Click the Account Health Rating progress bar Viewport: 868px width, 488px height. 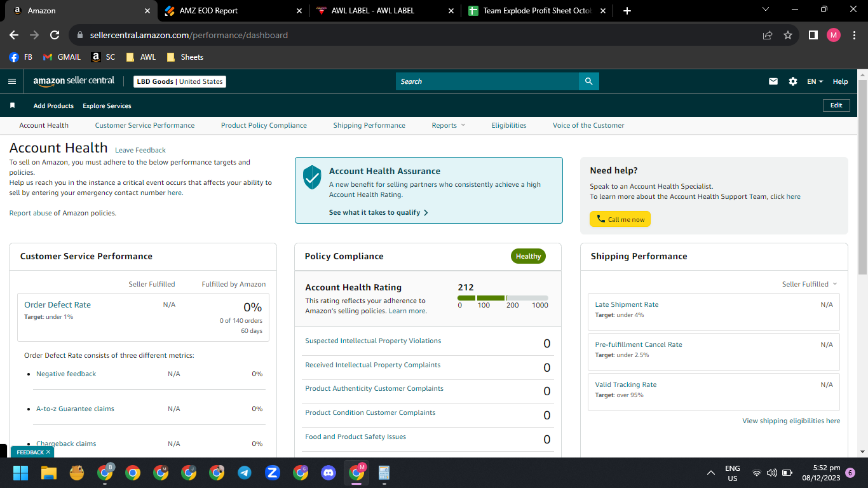(503, 298)
